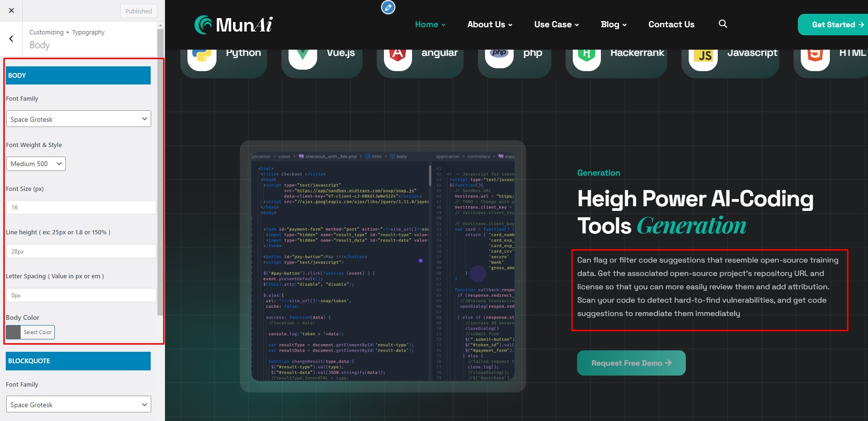The image size is (868, 421).
Task: Click the blue pencil edit shortcut icon
Action: [388, 7]
